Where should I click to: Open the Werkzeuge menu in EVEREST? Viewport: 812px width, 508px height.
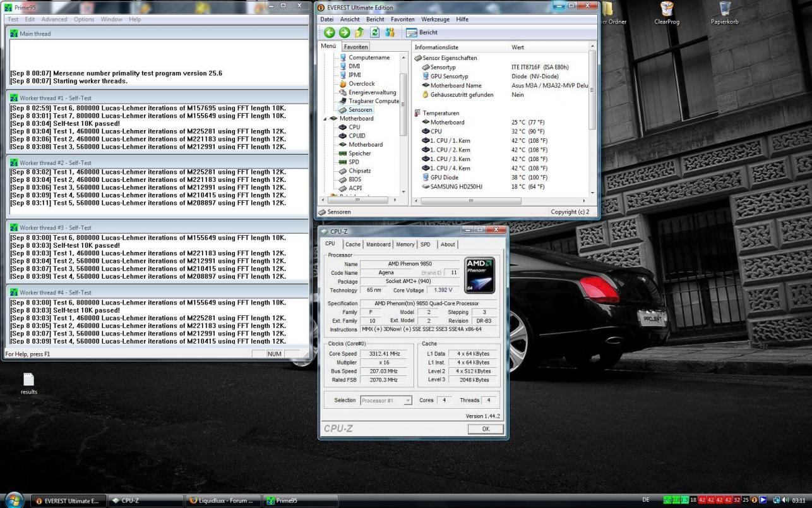point(436,20)
